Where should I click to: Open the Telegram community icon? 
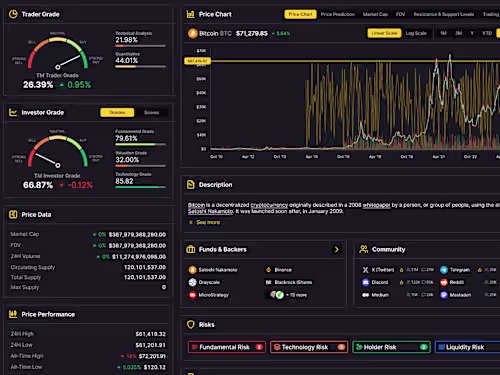point(444,270)
